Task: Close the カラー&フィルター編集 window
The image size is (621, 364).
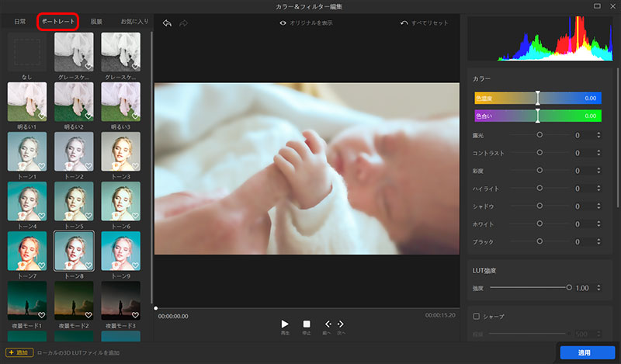Action: (x=612, y=6)
